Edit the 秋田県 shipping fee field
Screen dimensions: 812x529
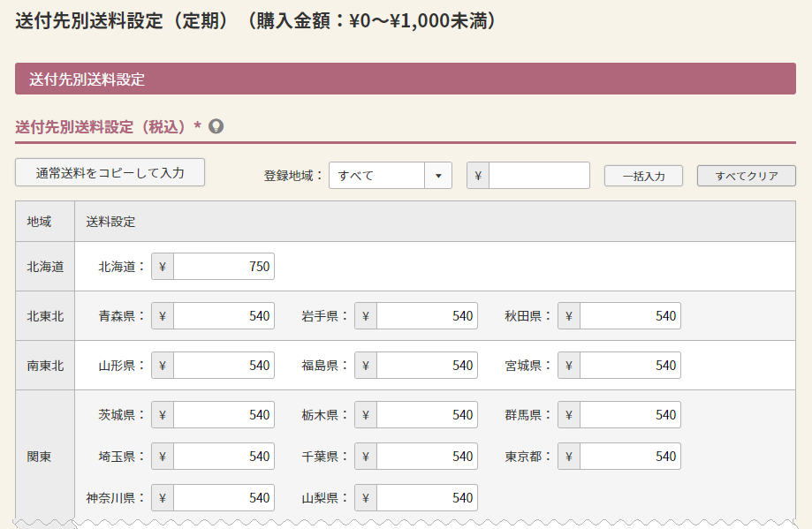click(x=630, y=316)
